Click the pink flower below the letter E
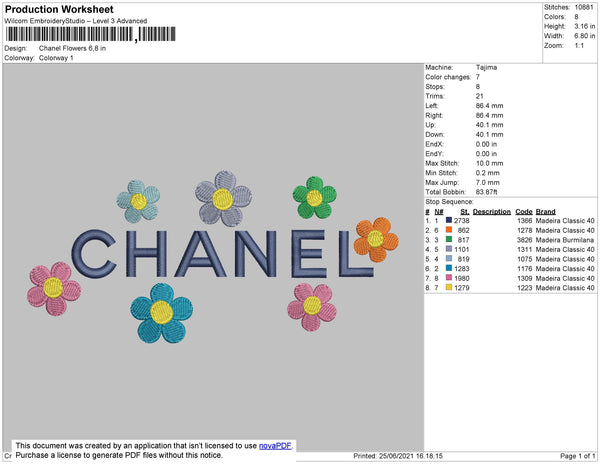Screen dimensions: 600x464 point(312,306)
